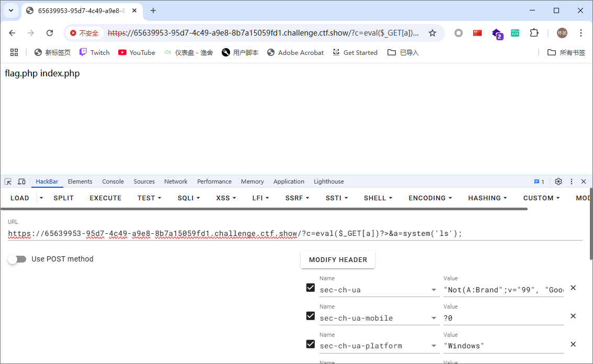Activate the DevTools inspect element picker
Viewport: 593px width, 364px height.
click(8, 181)
